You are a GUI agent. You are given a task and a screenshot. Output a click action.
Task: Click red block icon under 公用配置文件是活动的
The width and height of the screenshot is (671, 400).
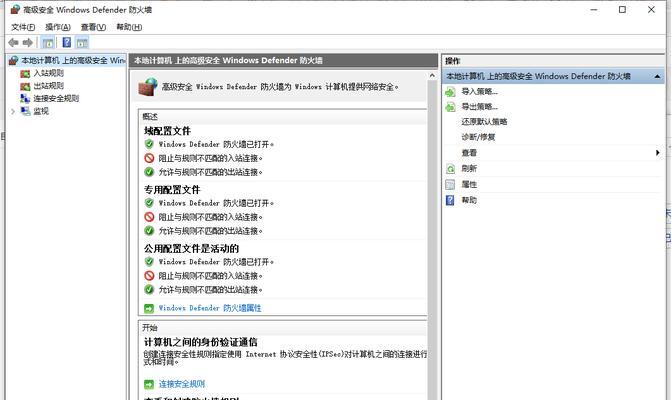click(149, 276)
